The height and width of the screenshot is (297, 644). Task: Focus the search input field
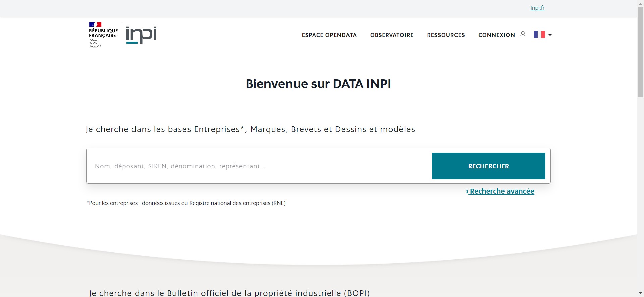tap(259, 166)
